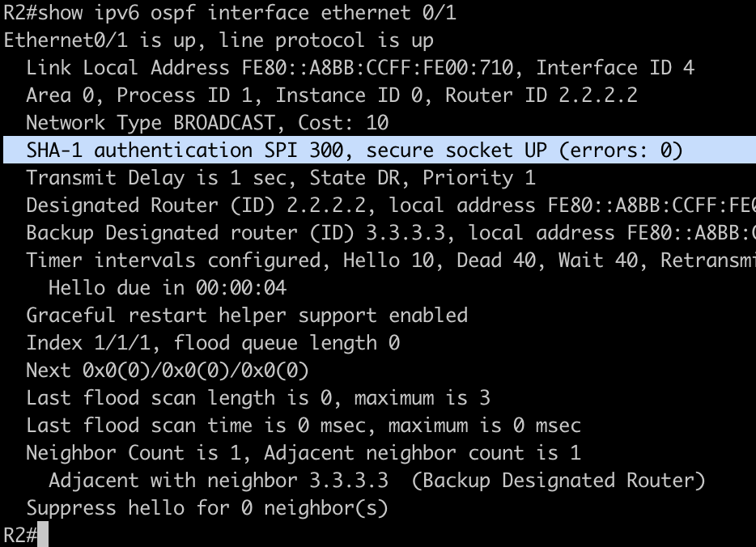Click the 'Suppress hello for 0 neighbor(s)' line

click(207, 508)
